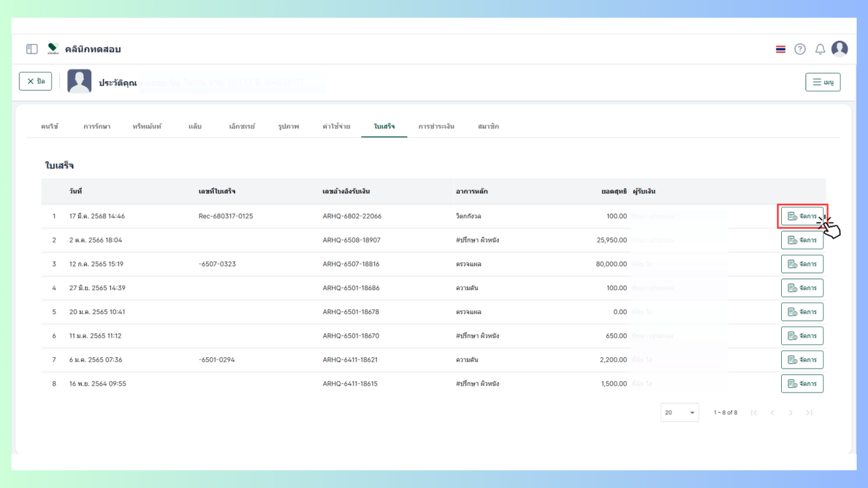
Task: Switch to the การชำระเงิน tab
Action: [436, 126]
